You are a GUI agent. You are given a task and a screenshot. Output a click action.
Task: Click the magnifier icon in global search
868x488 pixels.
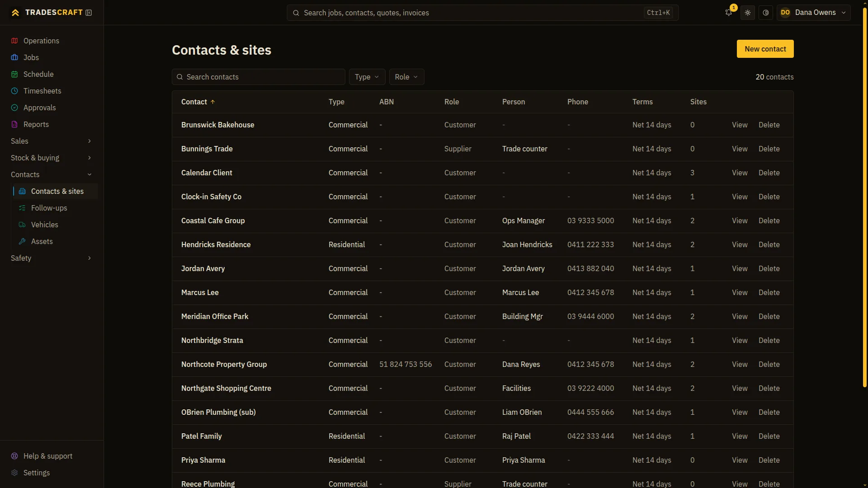pos(296,13)
